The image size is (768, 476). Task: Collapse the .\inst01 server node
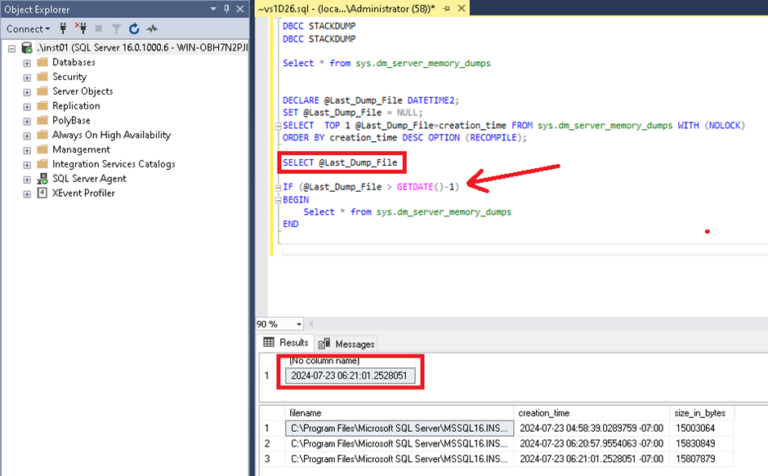pyautogui.click(x=9, y=47)
